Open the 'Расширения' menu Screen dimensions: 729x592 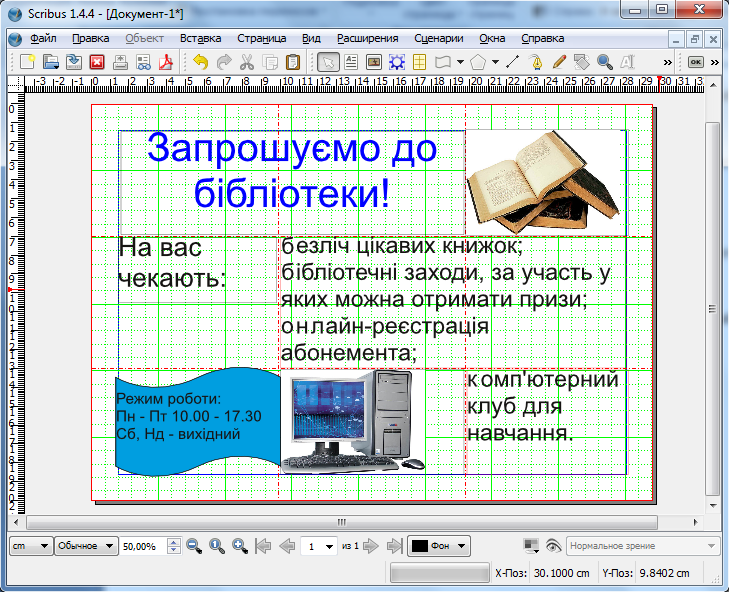364,38
